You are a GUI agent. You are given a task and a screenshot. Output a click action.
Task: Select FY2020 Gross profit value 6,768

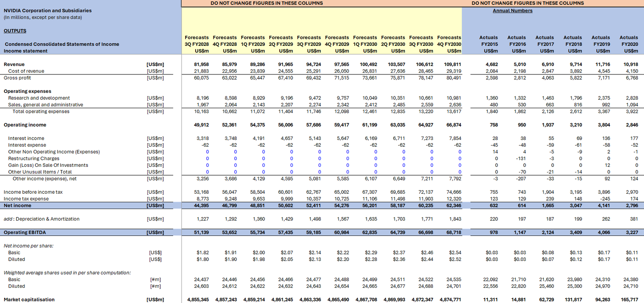(x=632, y=78)
